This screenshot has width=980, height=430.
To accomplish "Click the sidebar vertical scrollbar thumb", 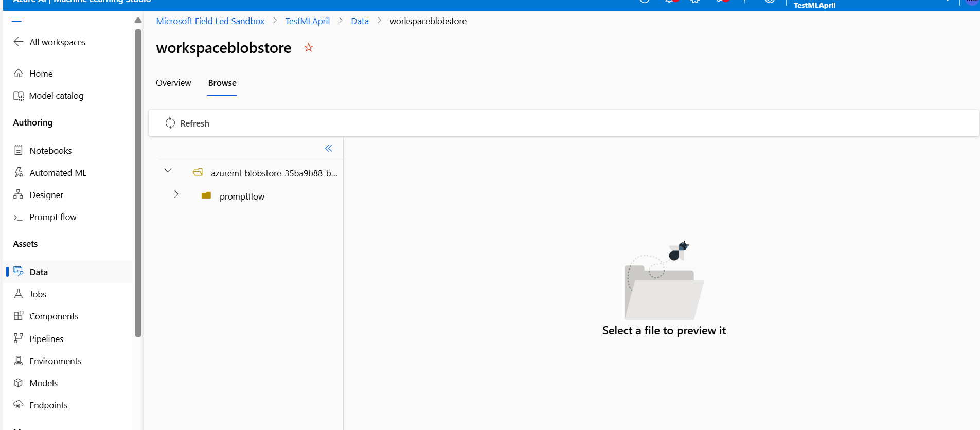I will click(x=138, y=183).
